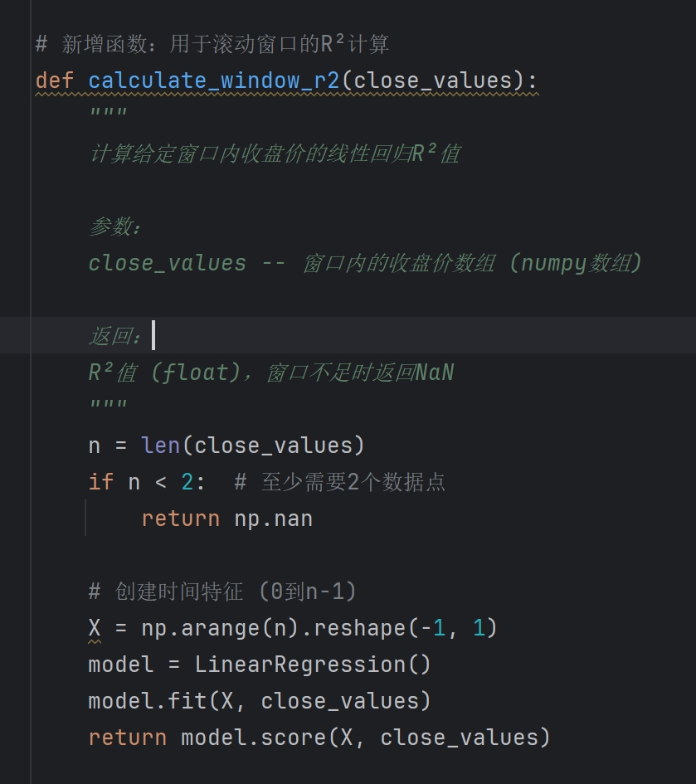Click the 参数 line in the docstring

[x=115, y=226]
